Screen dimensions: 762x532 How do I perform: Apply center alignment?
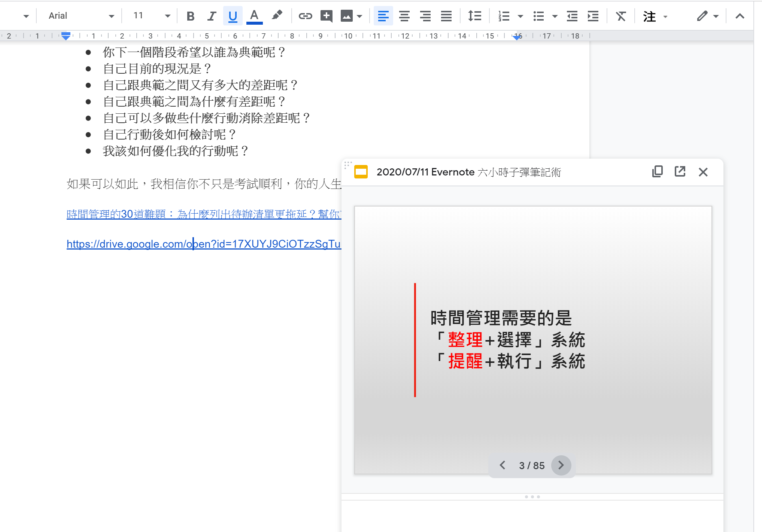[404, 16]
